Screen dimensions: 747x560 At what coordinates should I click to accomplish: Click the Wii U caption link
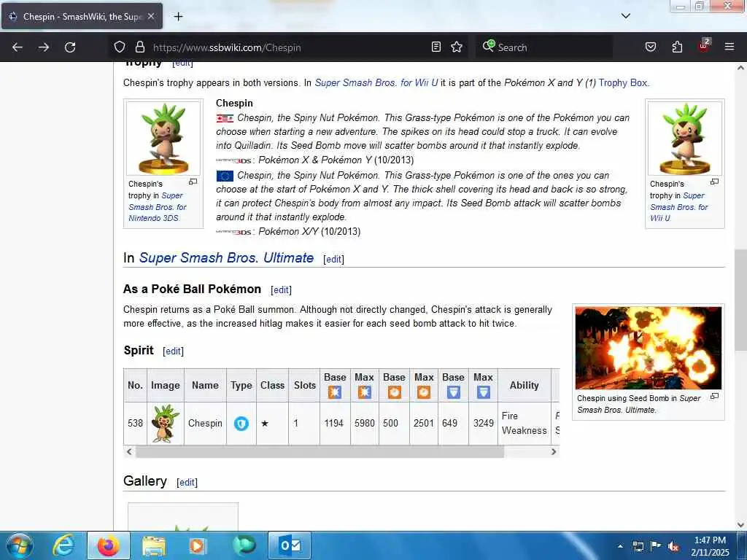[x=679, y=207]
